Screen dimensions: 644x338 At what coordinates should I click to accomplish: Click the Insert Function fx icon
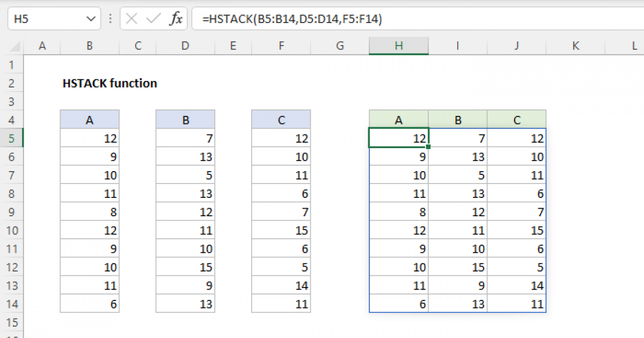coord(177,18)
